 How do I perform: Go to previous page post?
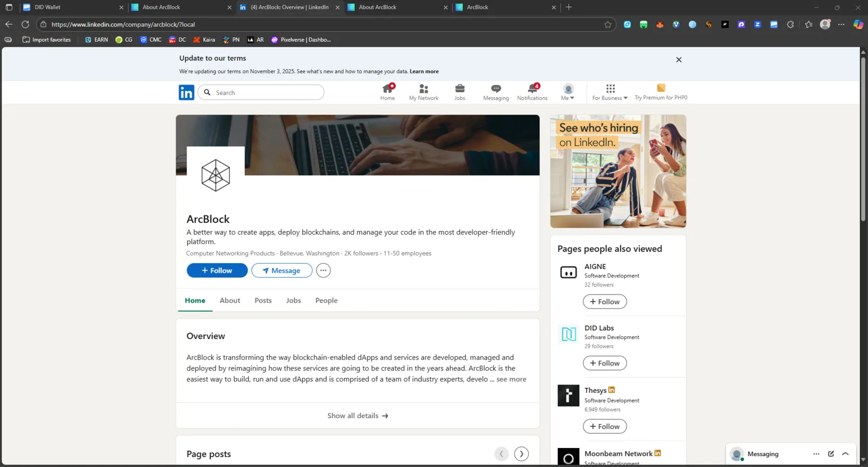501,454
